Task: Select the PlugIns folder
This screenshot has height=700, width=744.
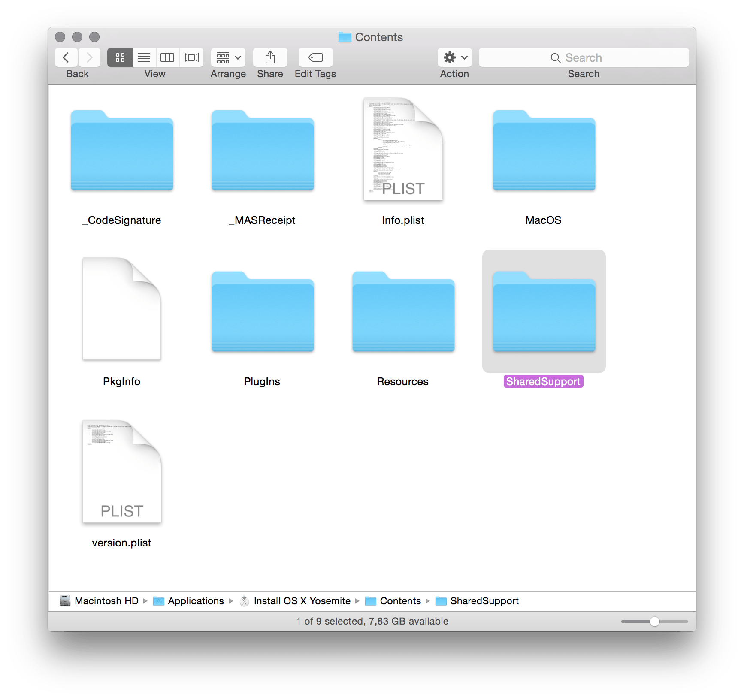Action: click(x=263, y=311)
